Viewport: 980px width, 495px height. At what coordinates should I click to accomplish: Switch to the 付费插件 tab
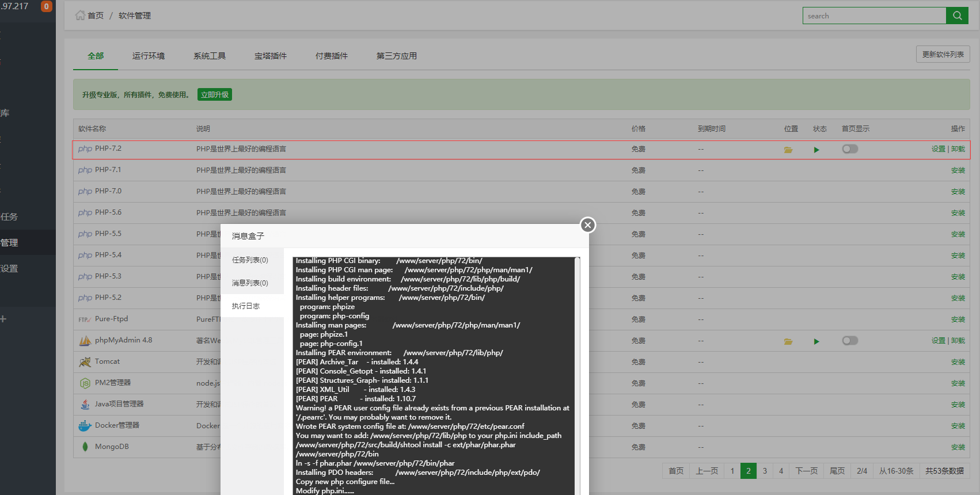pos(332,56)
